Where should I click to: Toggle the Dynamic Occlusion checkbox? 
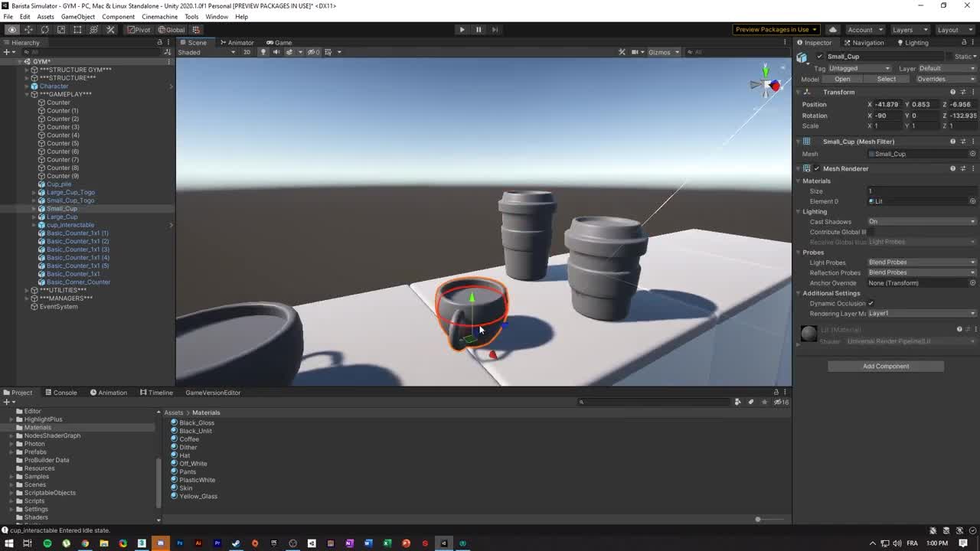871,304
